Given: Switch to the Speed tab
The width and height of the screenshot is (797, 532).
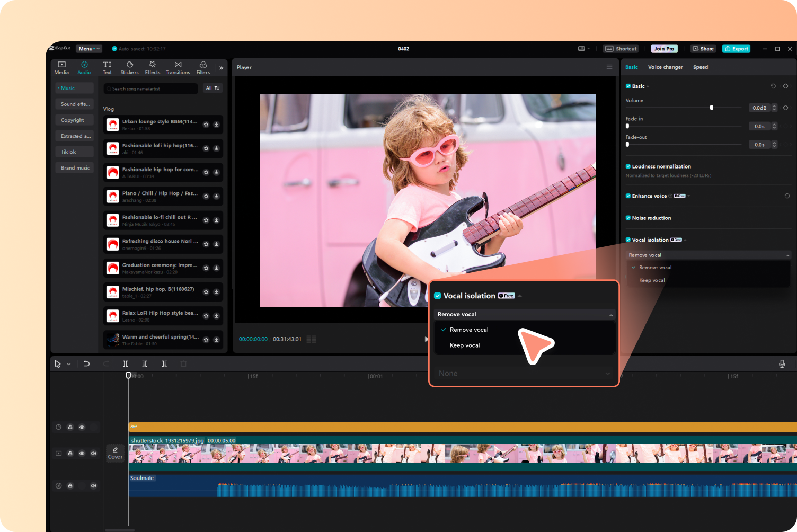Looking at the screenshot, I should pos(700,67).
